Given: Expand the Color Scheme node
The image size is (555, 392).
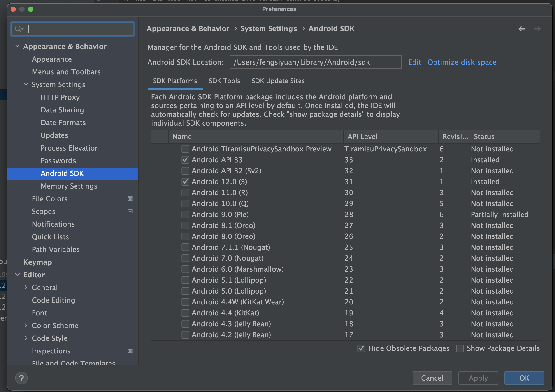Looking at the screenshot, I should pos(26,325).
